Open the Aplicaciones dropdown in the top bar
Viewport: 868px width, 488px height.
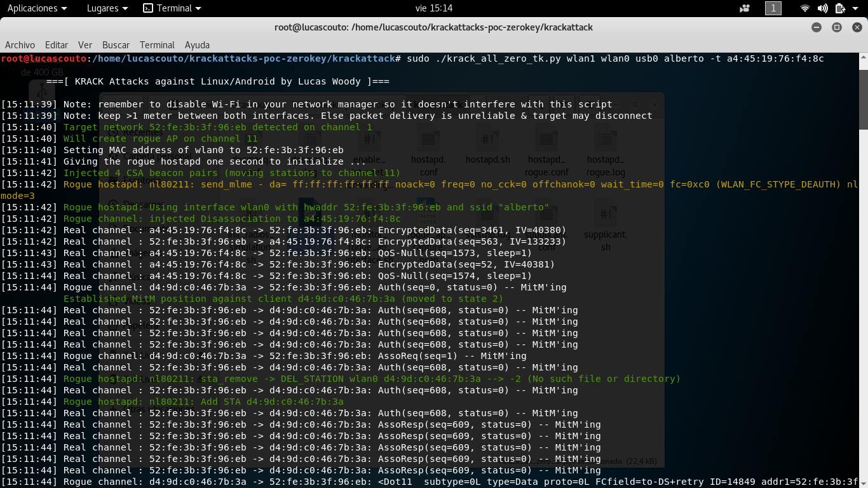click(37, 8)
